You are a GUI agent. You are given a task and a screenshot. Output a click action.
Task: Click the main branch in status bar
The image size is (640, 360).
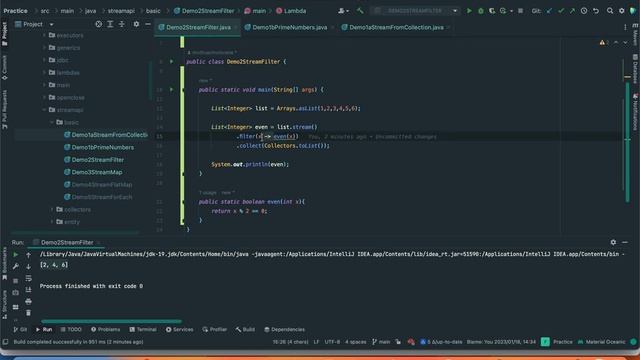[x=381, y=342]
